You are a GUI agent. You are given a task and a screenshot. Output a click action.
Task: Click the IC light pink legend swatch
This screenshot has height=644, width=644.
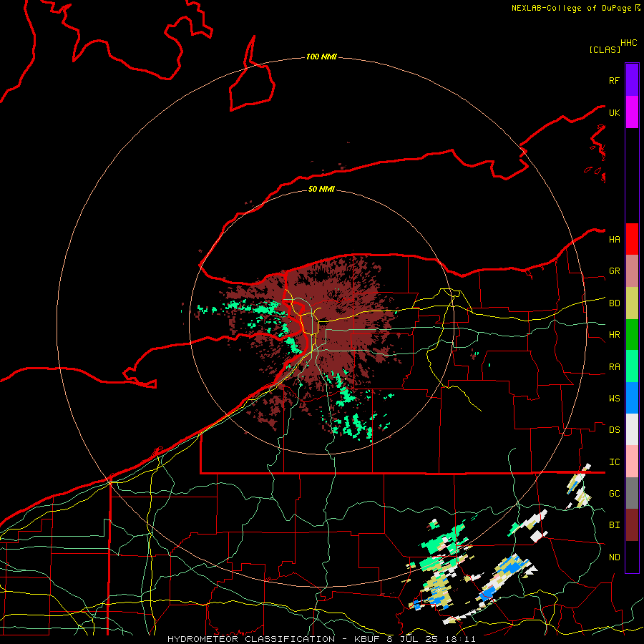click(x=632, y=462)
